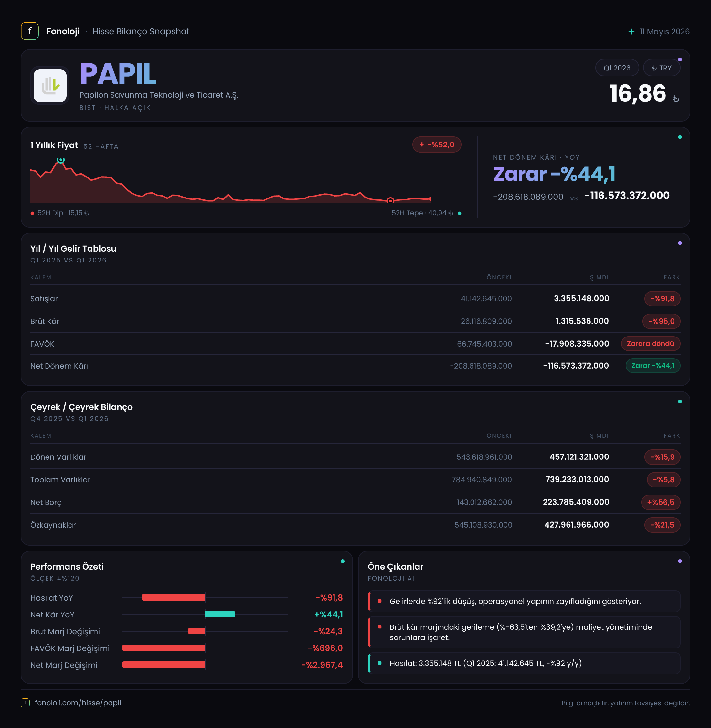Click Net Borç previous value 143.012.662.000
711x728 pixels.
[x=484, y=502]
